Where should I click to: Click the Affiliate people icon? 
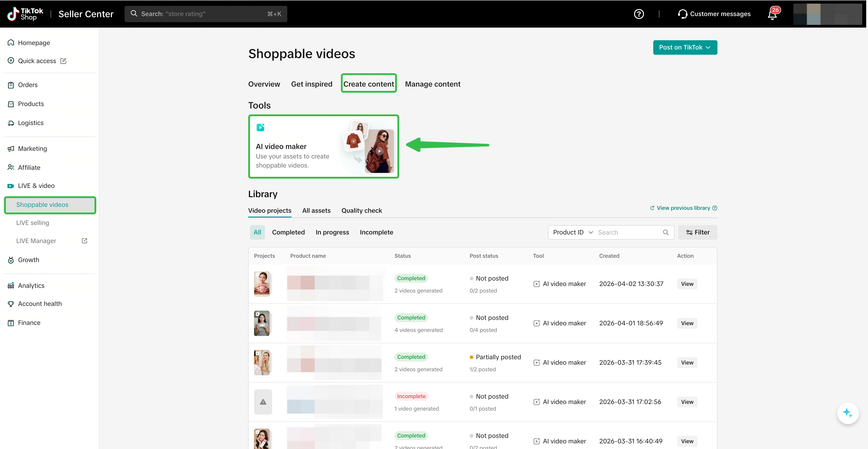pos(11,168)
